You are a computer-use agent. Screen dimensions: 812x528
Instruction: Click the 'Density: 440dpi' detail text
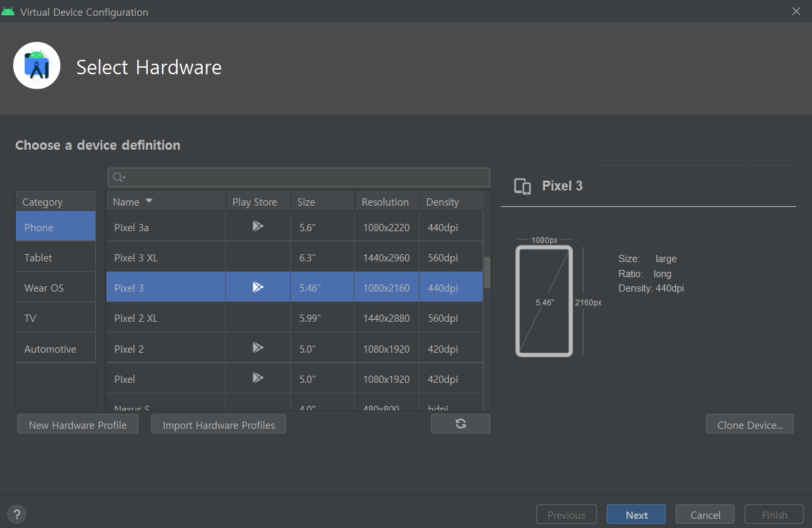(651, 288)
